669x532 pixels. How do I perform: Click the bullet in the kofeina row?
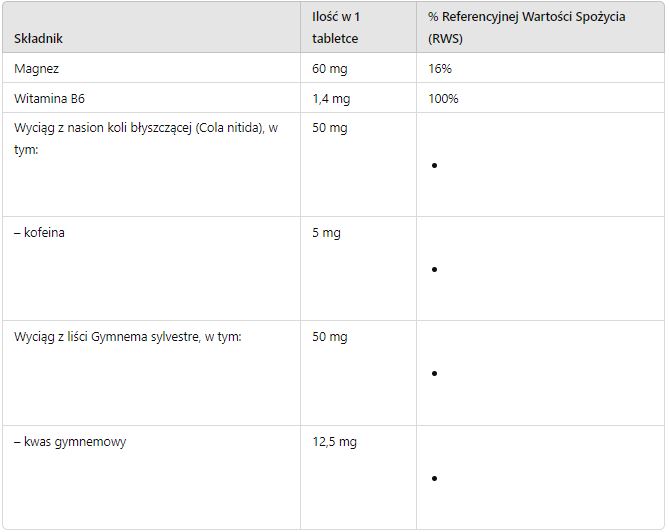(x=434, y=269)
